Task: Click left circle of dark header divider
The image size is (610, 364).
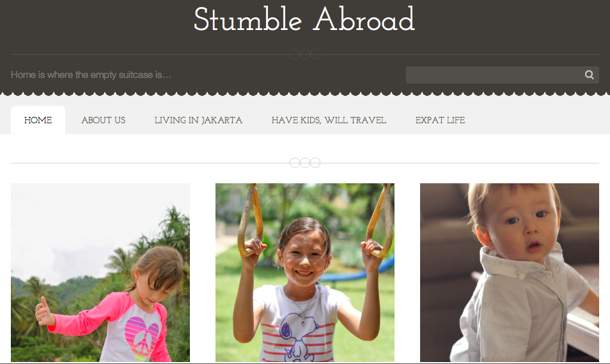Action: 295,54
